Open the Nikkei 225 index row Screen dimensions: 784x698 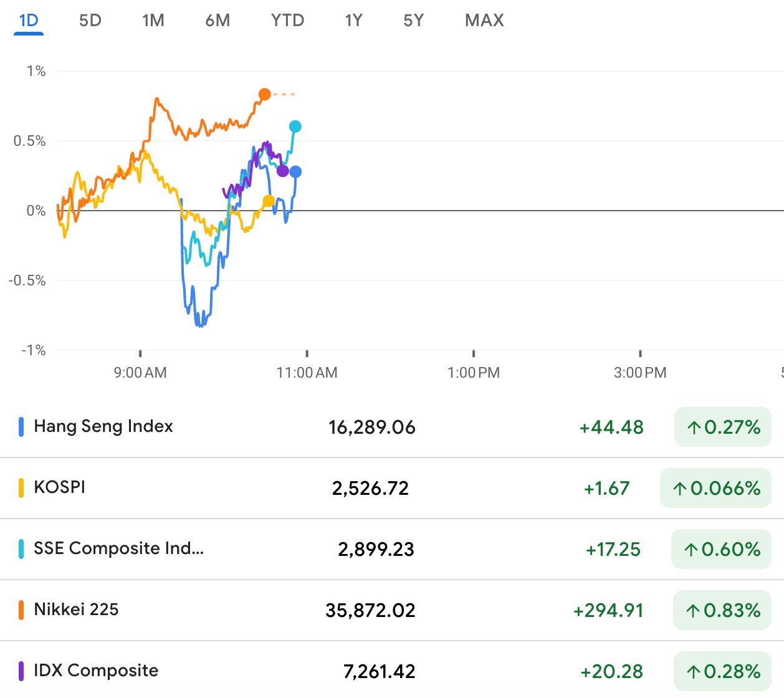tap(392, 610)
